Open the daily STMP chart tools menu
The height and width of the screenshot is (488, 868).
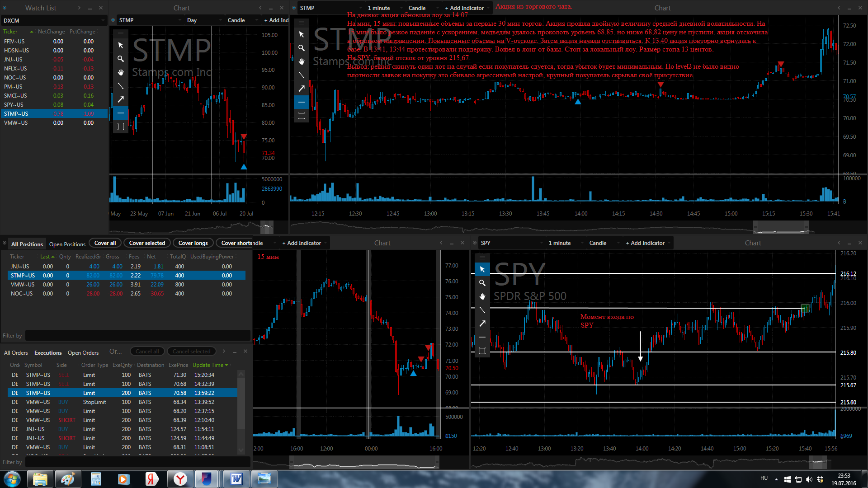coord(120,33)
